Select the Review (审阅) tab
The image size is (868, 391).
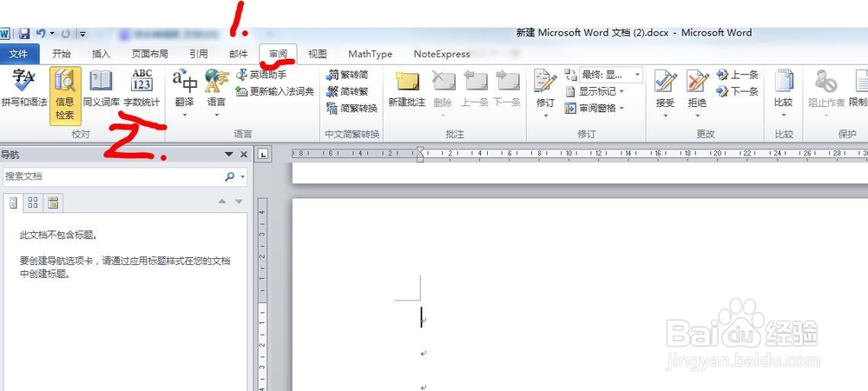(278, 54)
